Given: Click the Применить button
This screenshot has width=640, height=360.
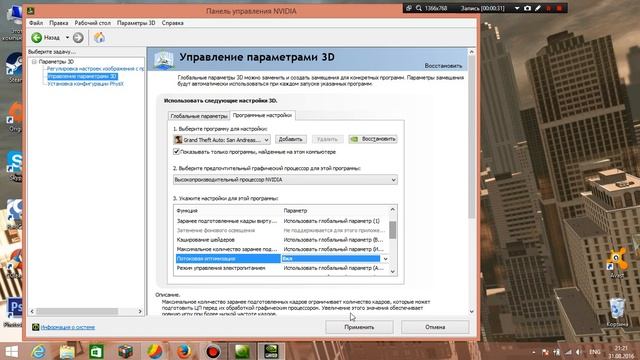Looking at the screenshot, I should 359,327.
